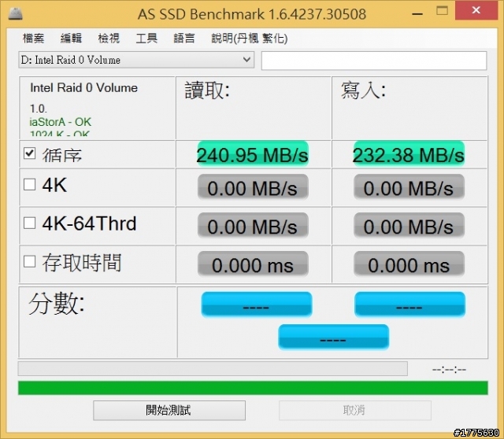Screen dimensions: 504x439
Task: Click the 讀取: column header
Action: pyautogui.click(x=207, y=90)
